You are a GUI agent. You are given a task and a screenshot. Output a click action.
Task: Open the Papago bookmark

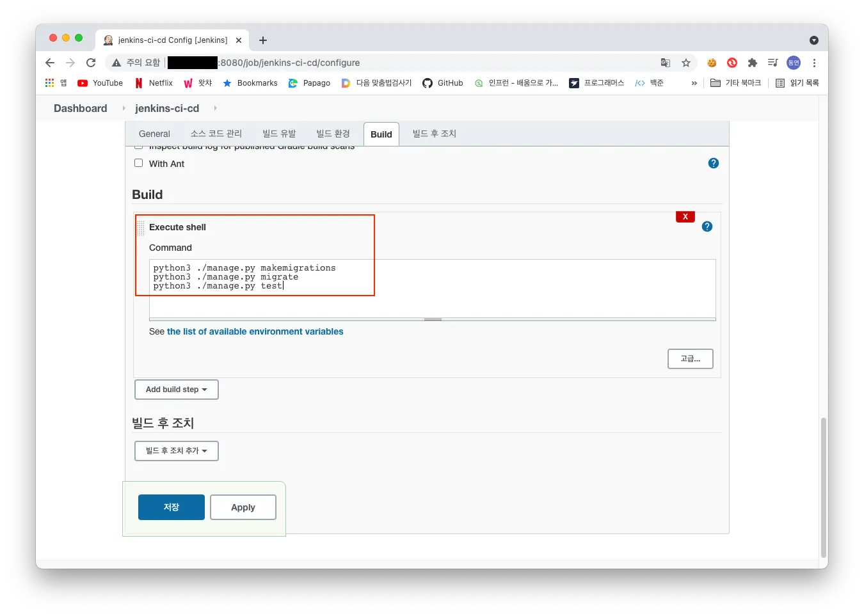pos(309,83)
